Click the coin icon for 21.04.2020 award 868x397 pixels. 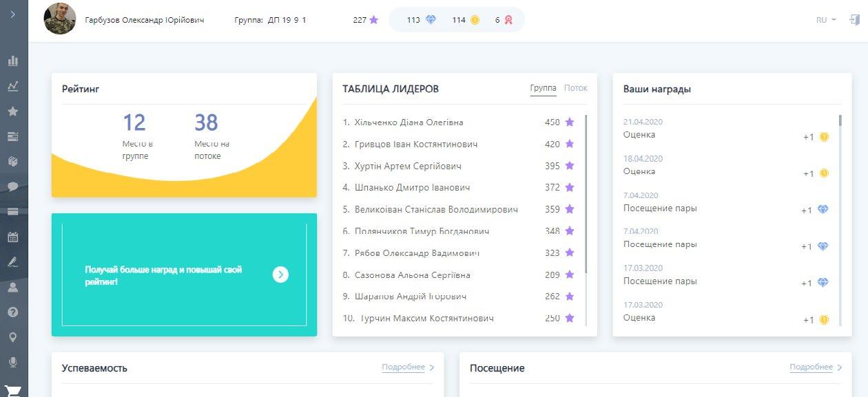click(824, 137)
